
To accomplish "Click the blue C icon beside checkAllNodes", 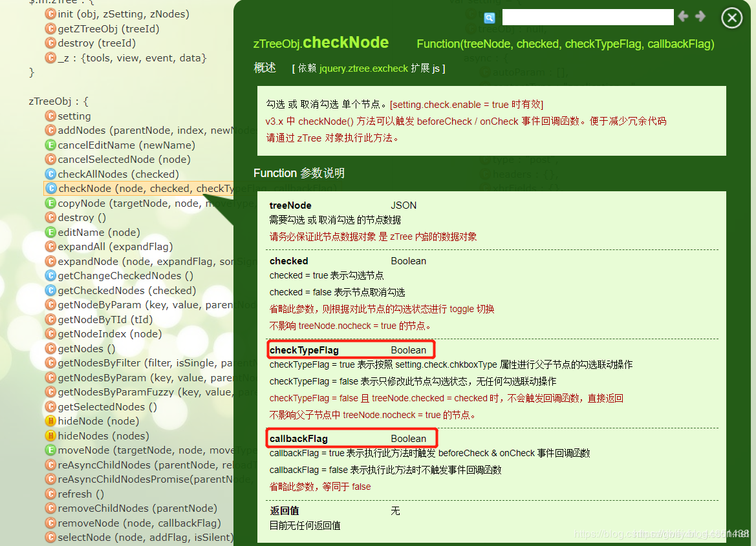I will tap(50, 174).
